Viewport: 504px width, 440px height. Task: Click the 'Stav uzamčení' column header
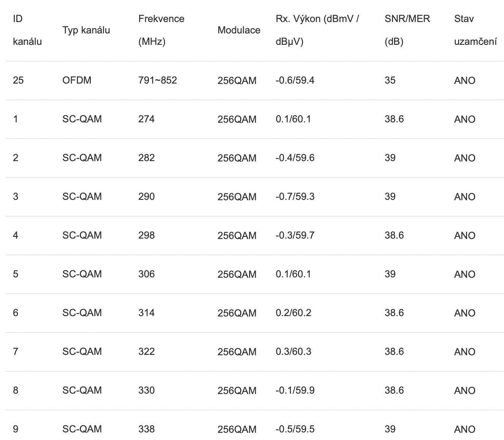click(x=475, y=30)
